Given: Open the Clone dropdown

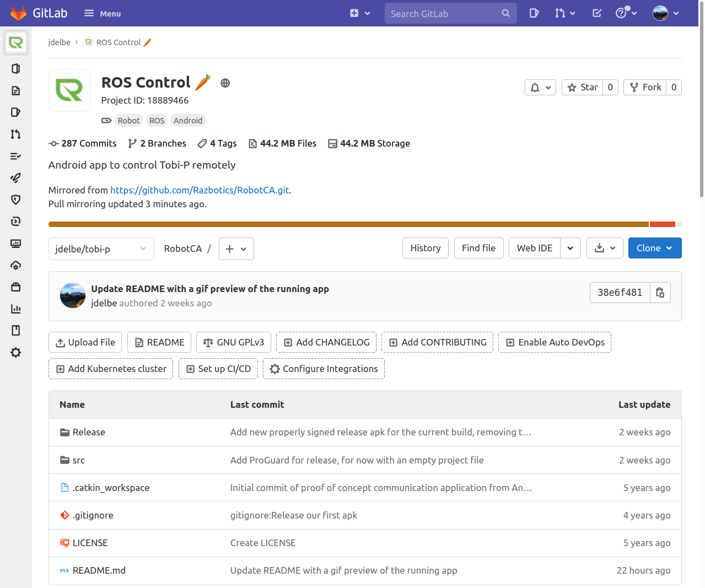Looking at the screenshot, I should [x=655, y=248].
